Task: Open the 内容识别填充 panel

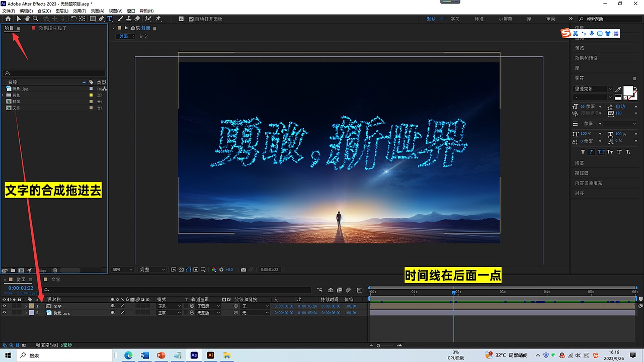Action: [590, 183]
